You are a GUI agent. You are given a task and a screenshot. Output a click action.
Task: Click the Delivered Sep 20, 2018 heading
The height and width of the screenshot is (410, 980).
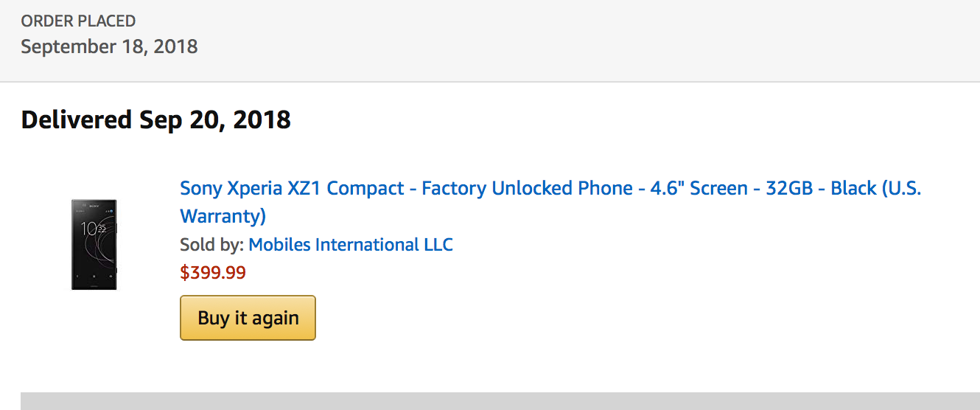click(x=155, y=119)
